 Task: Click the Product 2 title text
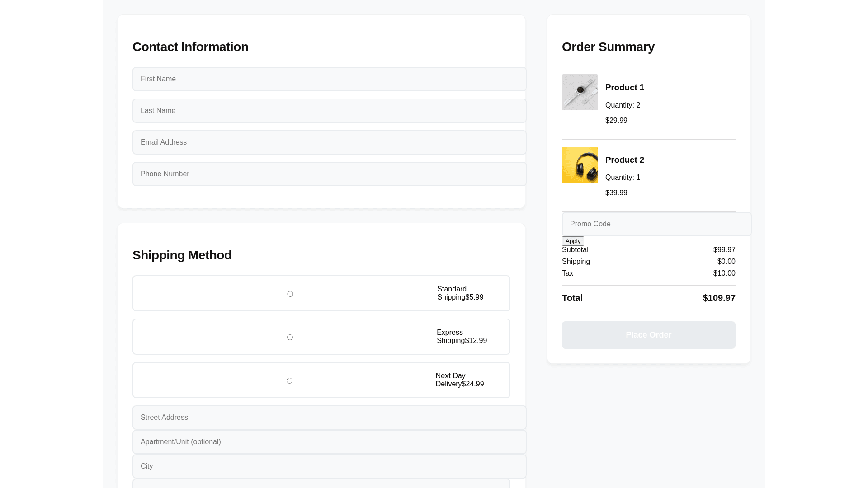click(624, 160)
